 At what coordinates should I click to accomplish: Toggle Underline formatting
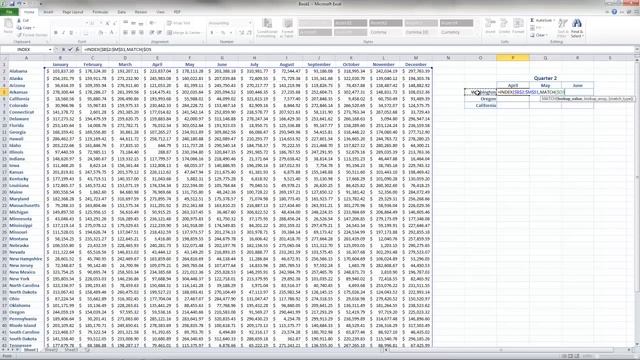(71, 33)
